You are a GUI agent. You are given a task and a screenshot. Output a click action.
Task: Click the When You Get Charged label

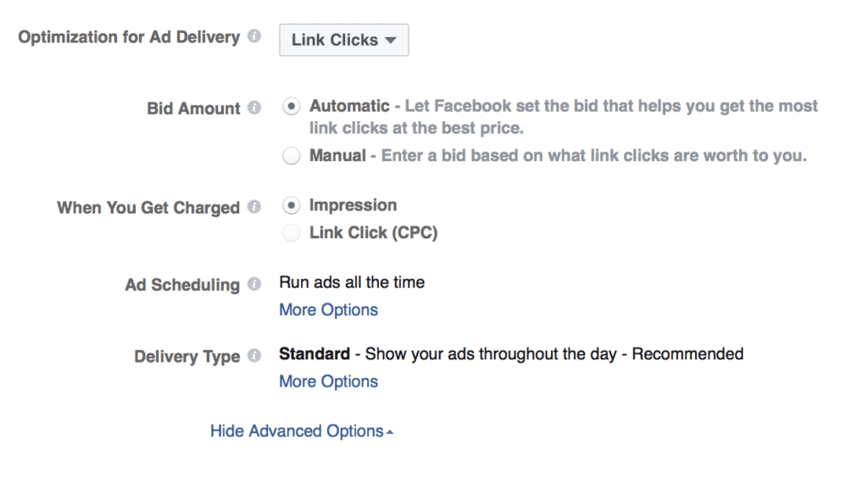tap(148, 208)
